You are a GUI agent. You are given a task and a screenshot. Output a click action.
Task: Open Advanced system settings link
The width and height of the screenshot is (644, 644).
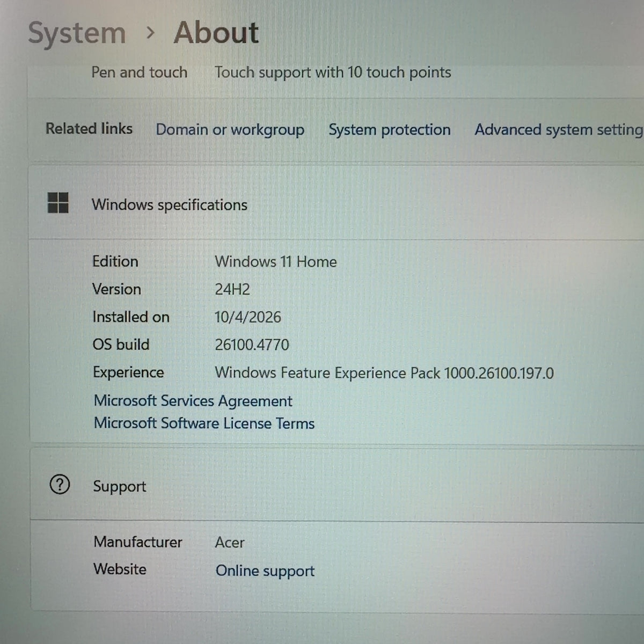click(x=559, y=130)
